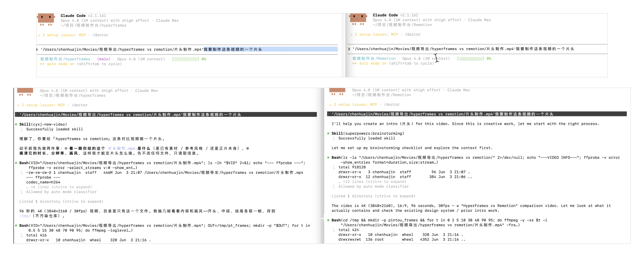Click the auto mode arrows icon under 视频制作台/Remotion status
Screen dimensions: 644x257
click(355, 63)
